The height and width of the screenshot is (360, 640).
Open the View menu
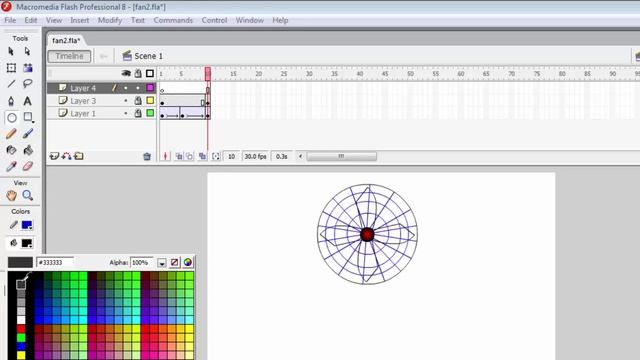pyautogui.click(x=54, y=20)
